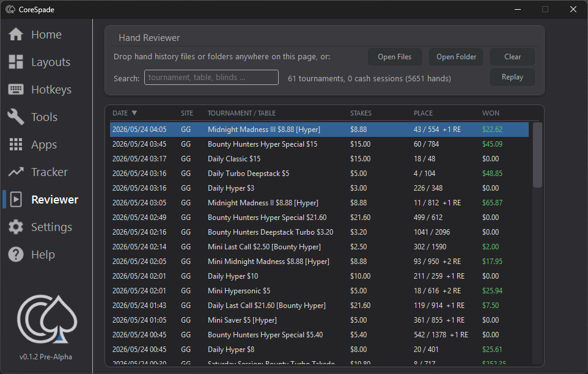This screenshot has height=374, width=588.
Task: Open the Help label
Action: click(43, 254)
